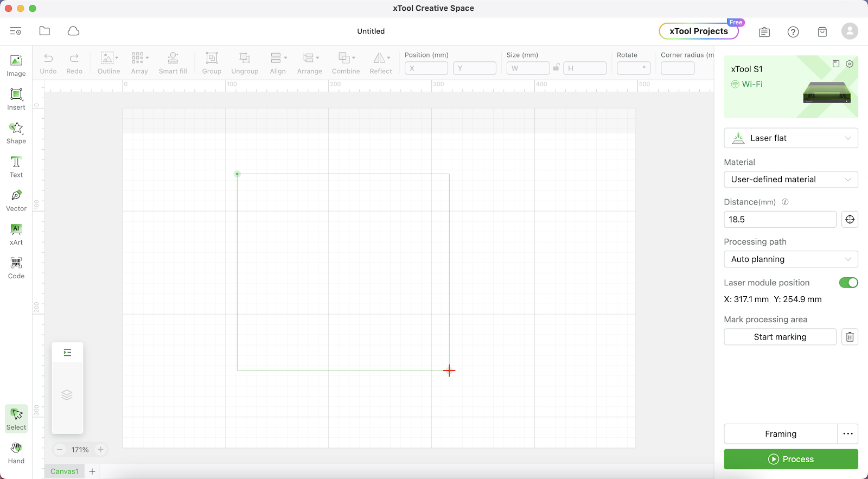The height and width of the screenshot is (479, 868).
Task: Open the Laser flat mode dropdown
Action: tap(790, 138)
